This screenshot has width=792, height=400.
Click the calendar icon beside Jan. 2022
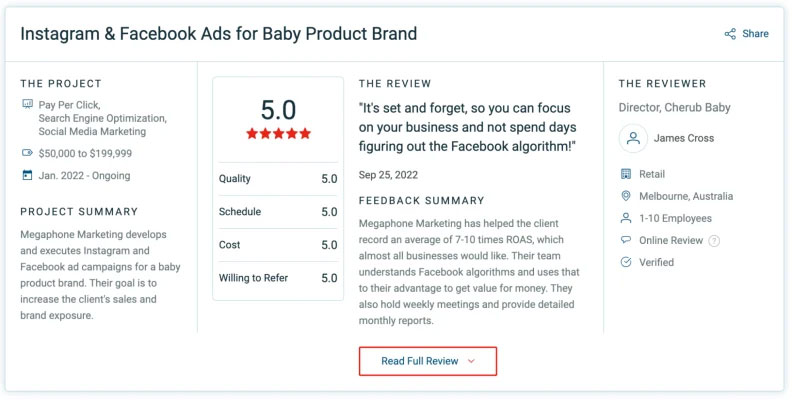coord(27,175)
